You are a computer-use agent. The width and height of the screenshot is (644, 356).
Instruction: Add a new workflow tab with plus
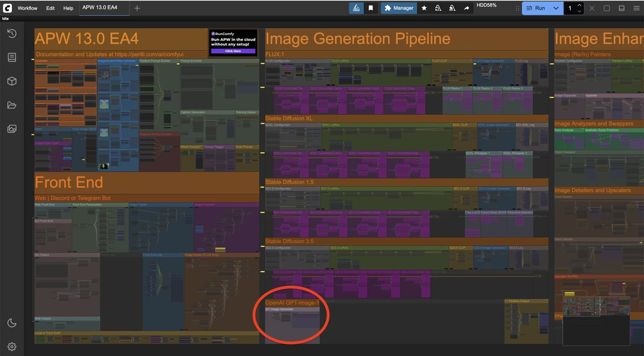137,8
